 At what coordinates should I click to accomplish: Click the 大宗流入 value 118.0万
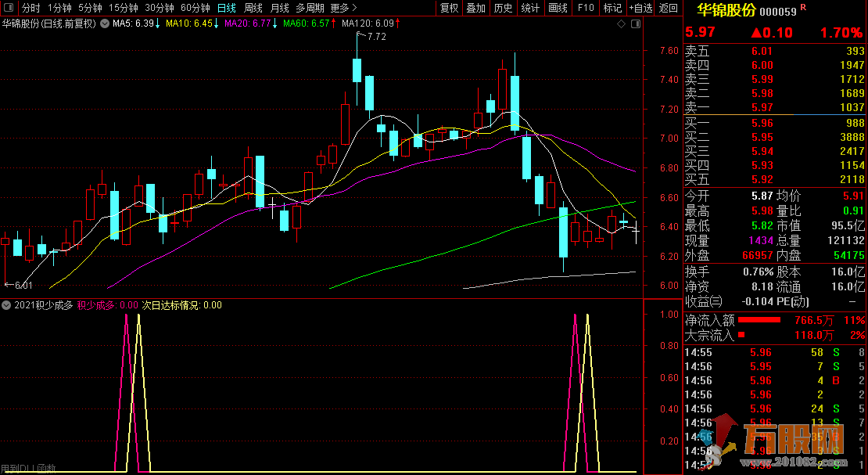(813, 335)
